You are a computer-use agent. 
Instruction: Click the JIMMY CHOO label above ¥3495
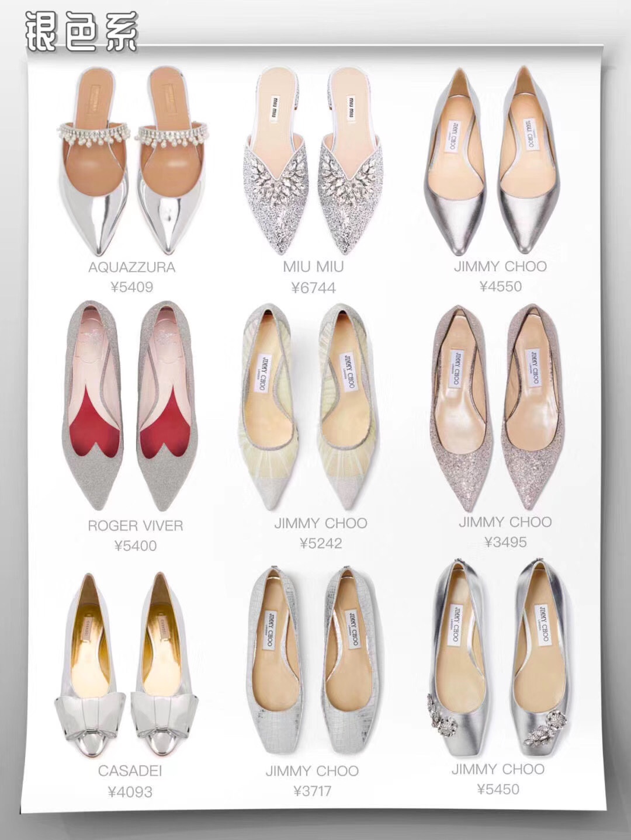tap(505, 522)
